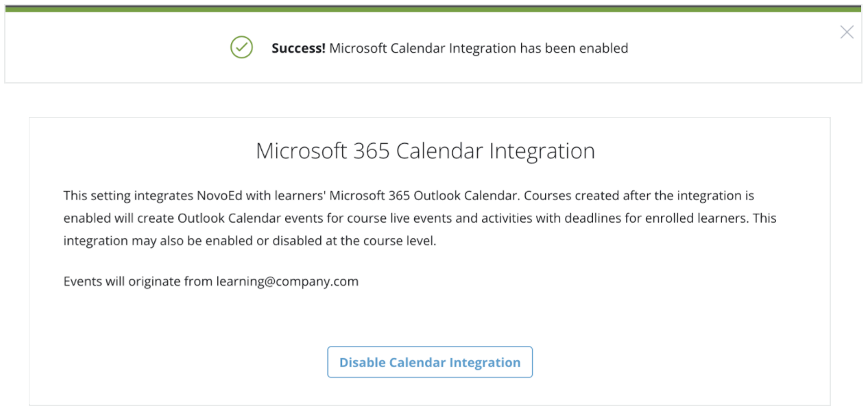Click the green bar above the banner

coord(433,9)
